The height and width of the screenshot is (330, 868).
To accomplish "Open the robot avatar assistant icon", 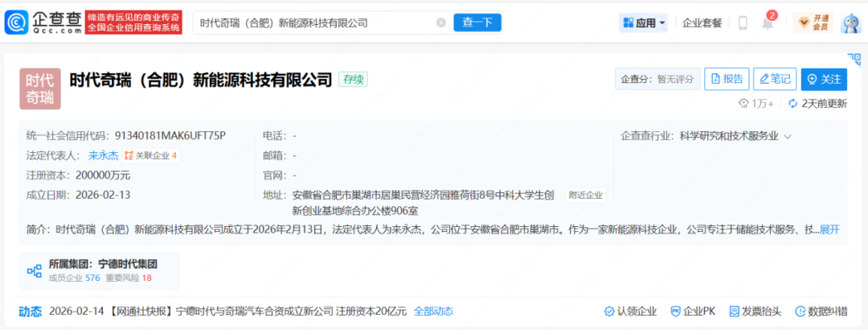I will pos(851,23).
